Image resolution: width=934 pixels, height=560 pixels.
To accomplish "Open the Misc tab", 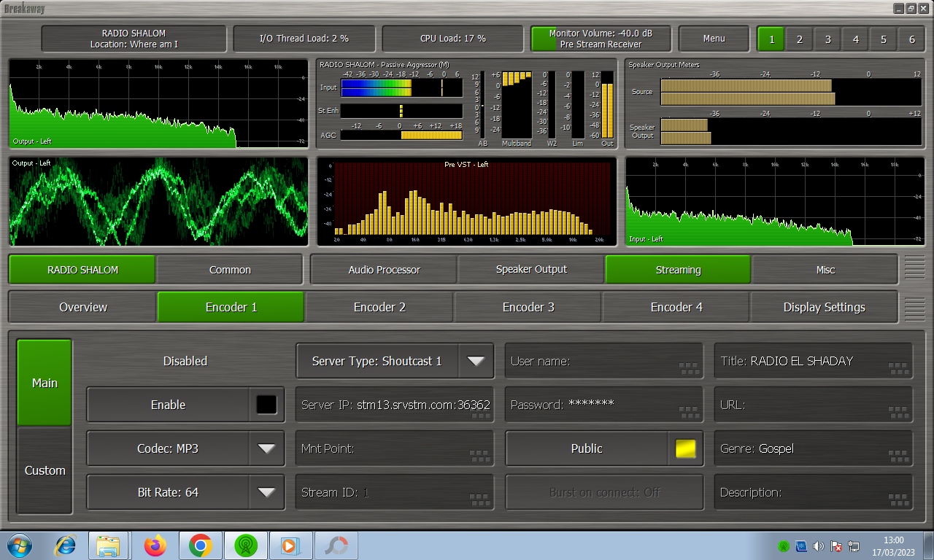I will [x=825, y=269].
